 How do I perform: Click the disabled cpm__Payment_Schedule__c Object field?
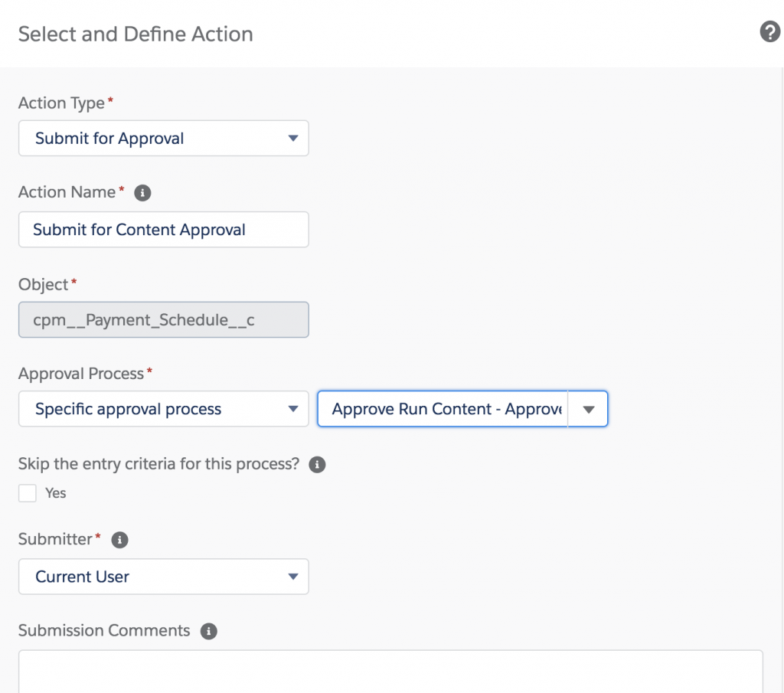click(163, 319)
